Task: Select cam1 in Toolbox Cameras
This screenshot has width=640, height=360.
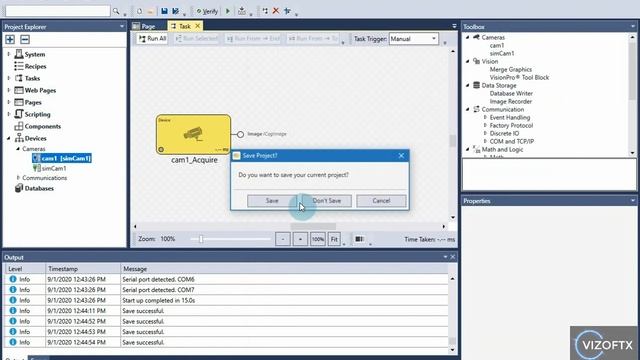Action: pos(497,45)
